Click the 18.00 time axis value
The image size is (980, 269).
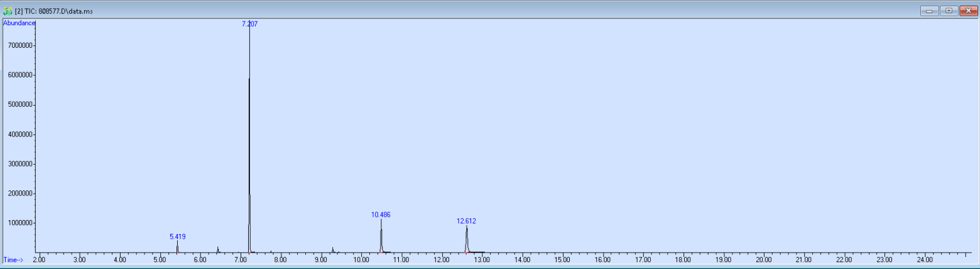click(x=683, y=260)
